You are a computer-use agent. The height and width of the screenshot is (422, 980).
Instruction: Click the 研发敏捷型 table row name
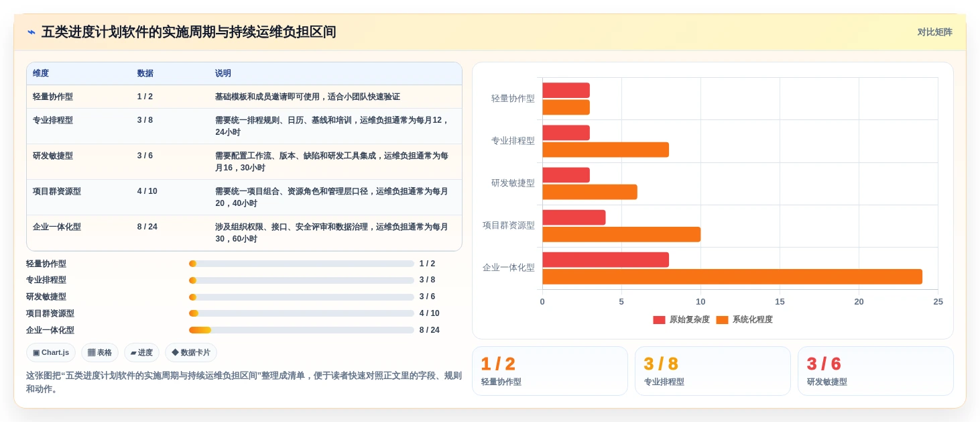pos(53,156)
